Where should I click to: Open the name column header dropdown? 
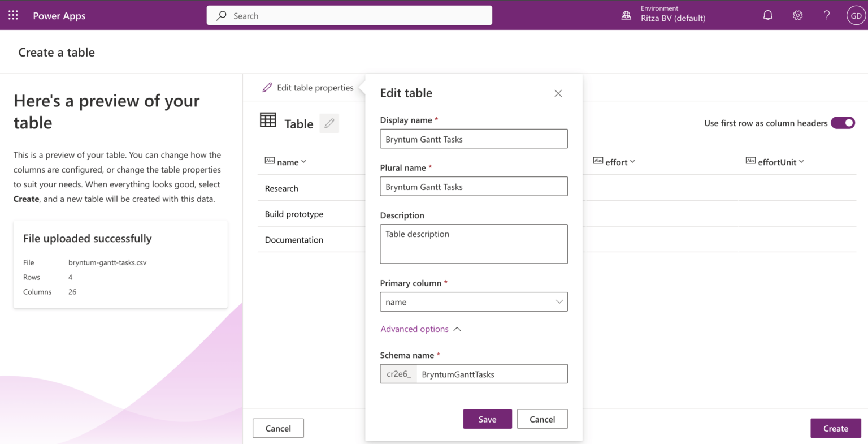click(303, 162)
